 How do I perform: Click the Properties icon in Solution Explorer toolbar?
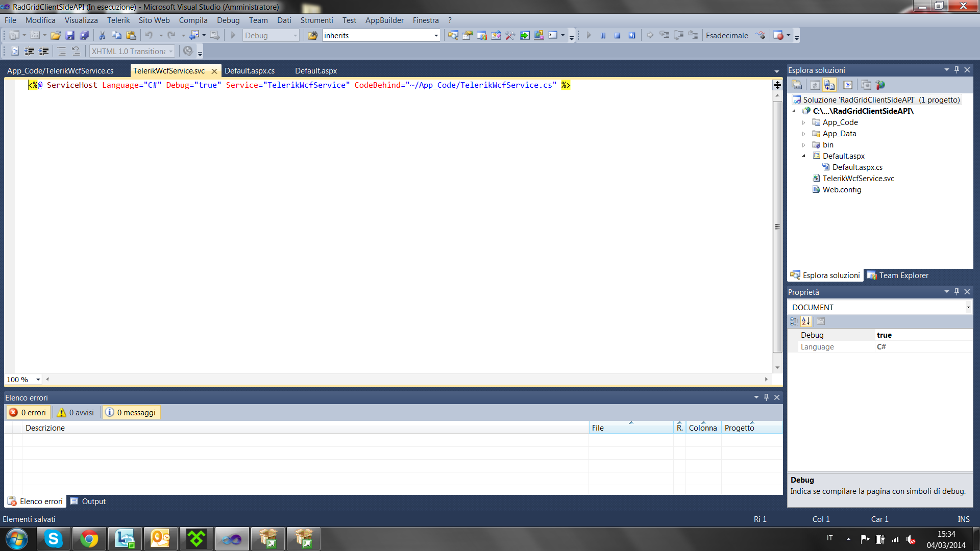pyautogui.click(x=797, y=85)
